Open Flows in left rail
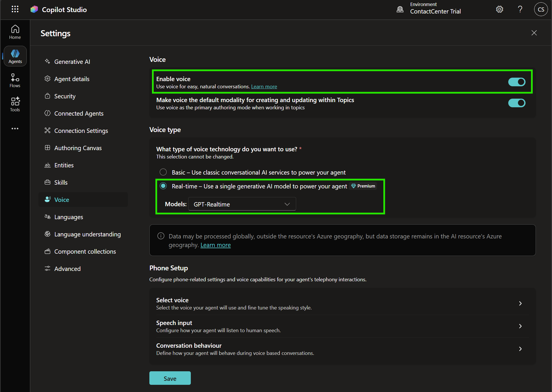 pyautogui.click(x=15, y=80)
